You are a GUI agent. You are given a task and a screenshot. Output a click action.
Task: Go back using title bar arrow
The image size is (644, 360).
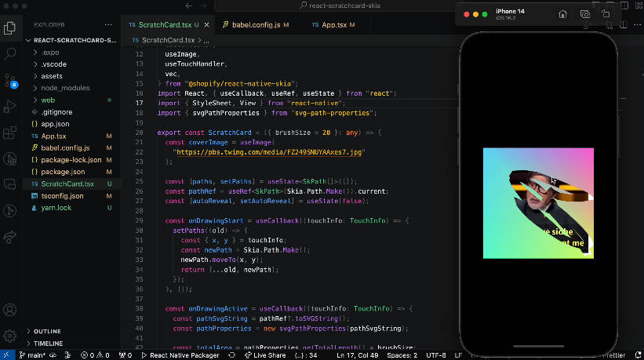(x=188, y=5)
